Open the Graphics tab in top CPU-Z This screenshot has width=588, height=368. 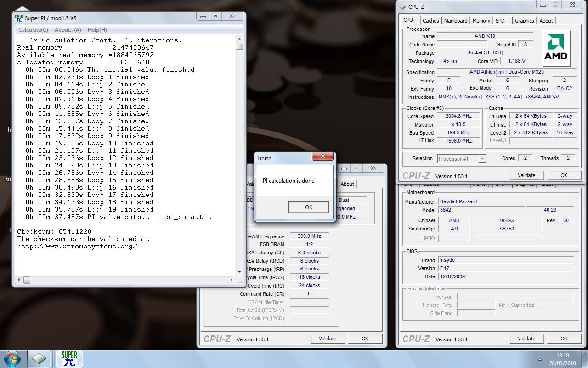coord(525,21)
